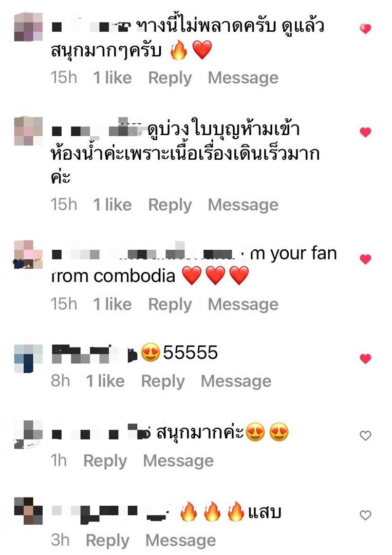Open the avatar beside the แสบ comment
The image size is (392, 555).
pyautogui.click(x=28, y=511)
